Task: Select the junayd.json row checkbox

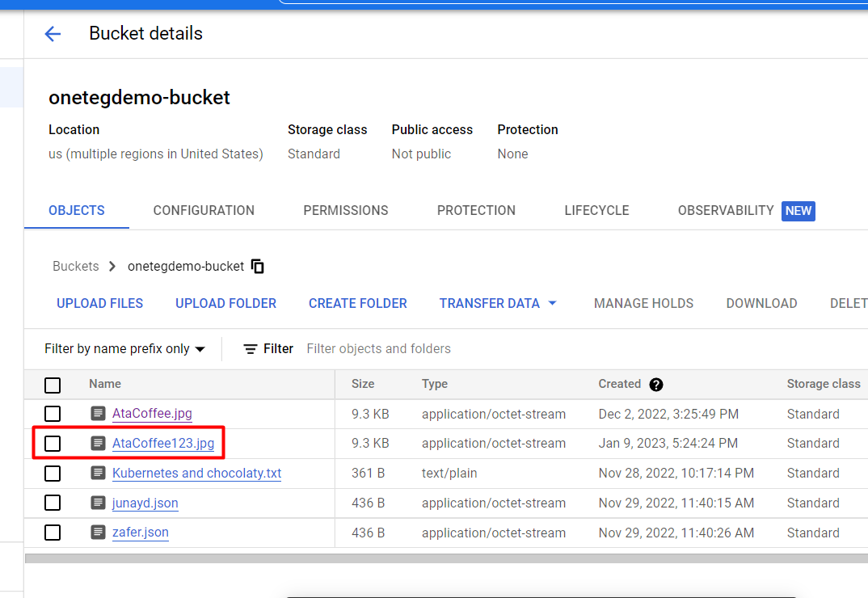Action: pyautogui.click(x=53, y=503)
